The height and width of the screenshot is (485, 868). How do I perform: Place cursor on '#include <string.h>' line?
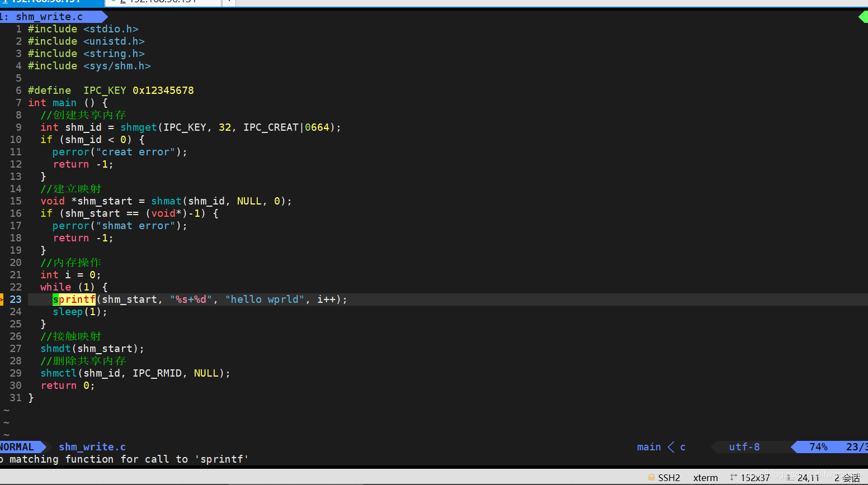(86, 54)
